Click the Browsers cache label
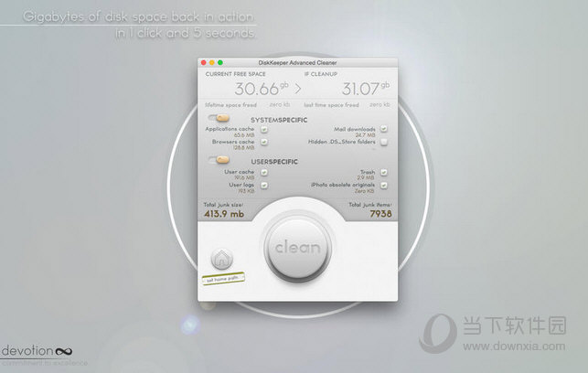The height and width of the screenshot is (373, 588). click(233, 142)
